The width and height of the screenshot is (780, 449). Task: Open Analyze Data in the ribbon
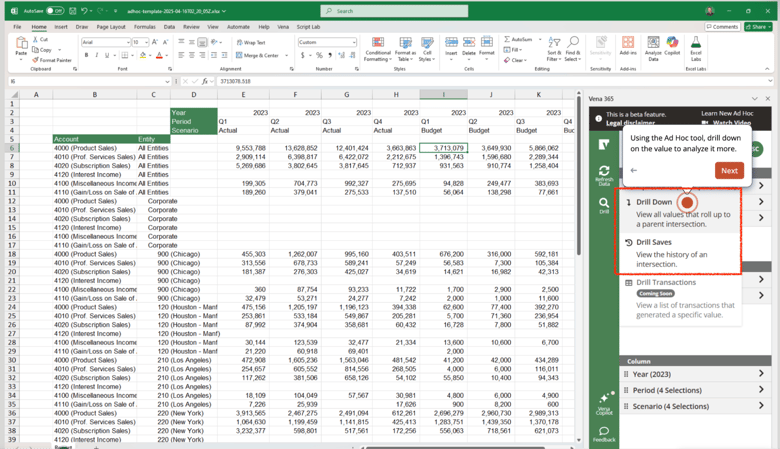click(653, 48)
